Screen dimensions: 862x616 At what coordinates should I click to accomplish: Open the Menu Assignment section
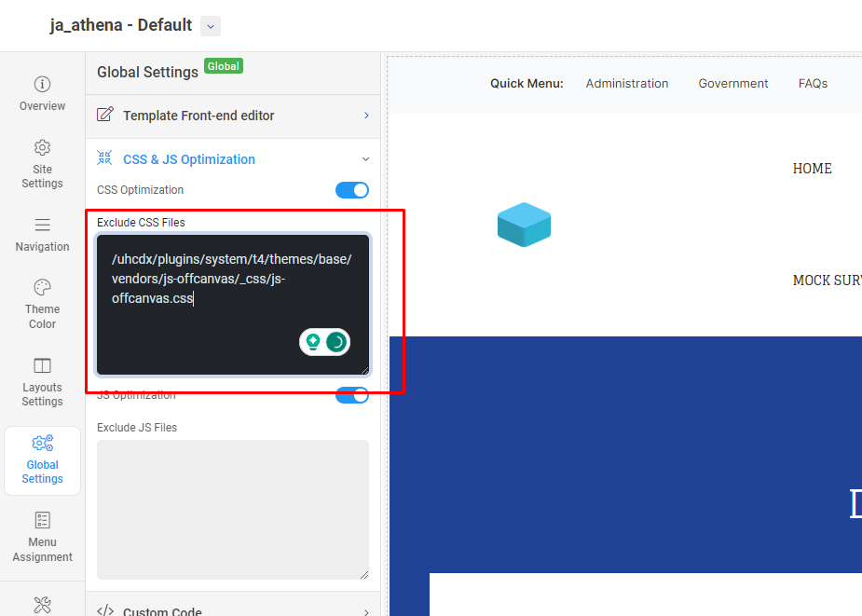tap(42, 538)
